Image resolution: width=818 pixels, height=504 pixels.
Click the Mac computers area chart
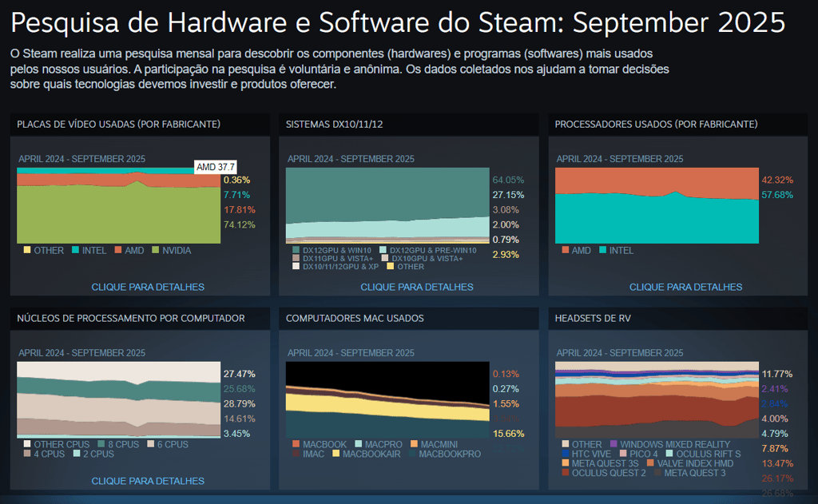(387, 399)
